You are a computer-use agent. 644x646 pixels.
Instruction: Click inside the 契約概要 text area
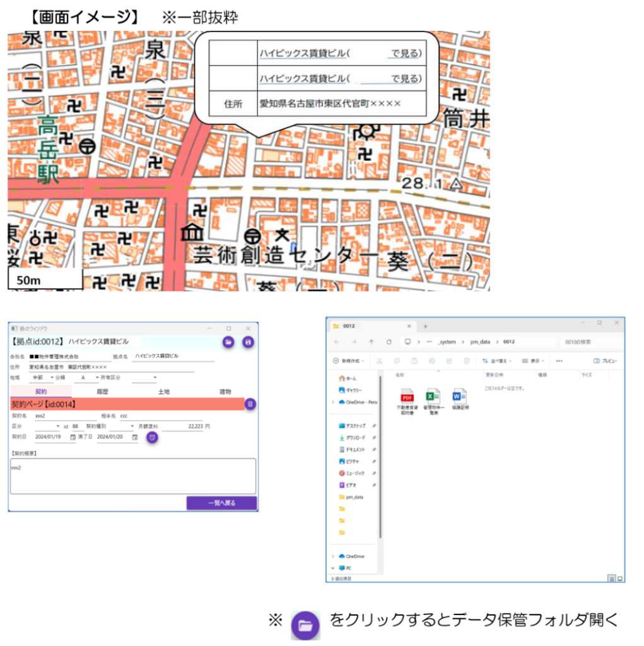pyautogui.click(x=132, y=476)
